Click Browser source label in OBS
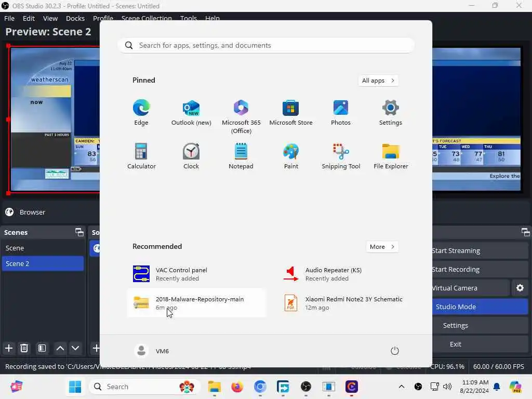Image resolution: width=532 pixels, height=399 pixels. click(32, 212)
